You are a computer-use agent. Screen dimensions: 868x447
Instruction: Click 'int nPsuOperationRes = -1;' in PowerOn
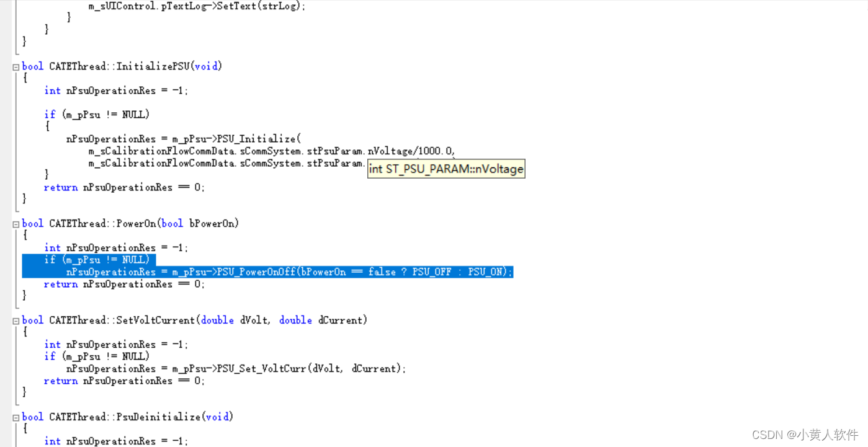(x=116, y=248)
